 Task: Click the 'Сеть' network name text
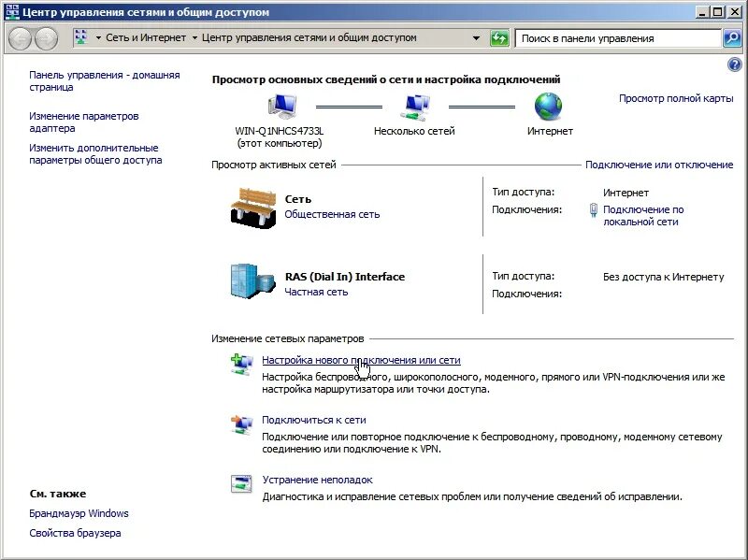(x=298, y=199)
